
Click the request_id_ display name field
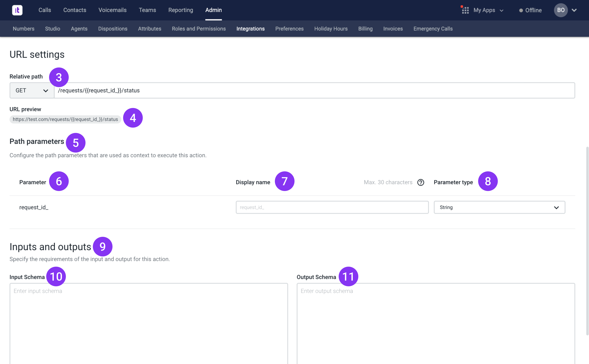pos(332,207)
